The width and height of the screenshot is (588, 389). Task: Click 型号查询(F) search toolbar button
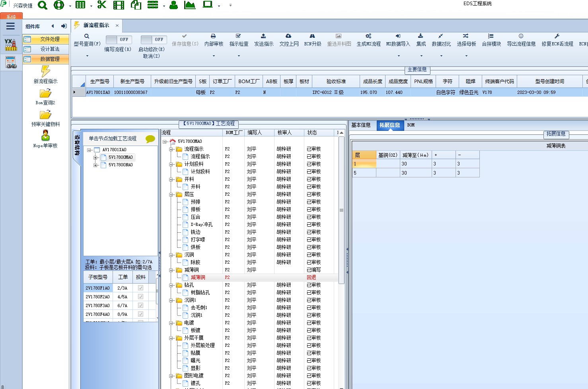pos(87,40)
